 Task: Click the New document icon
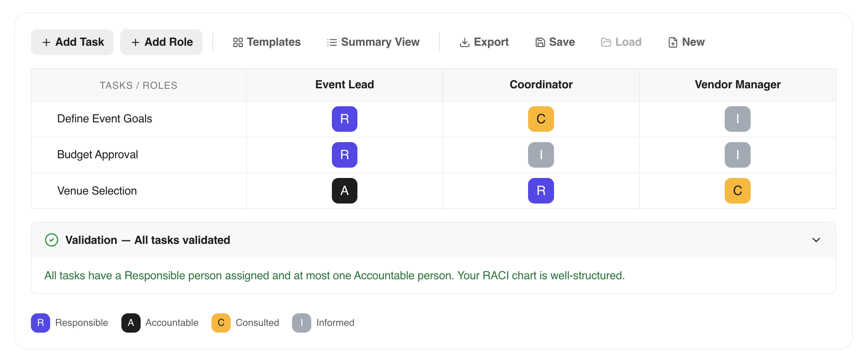pyautogui.click(x=673, y=42)
